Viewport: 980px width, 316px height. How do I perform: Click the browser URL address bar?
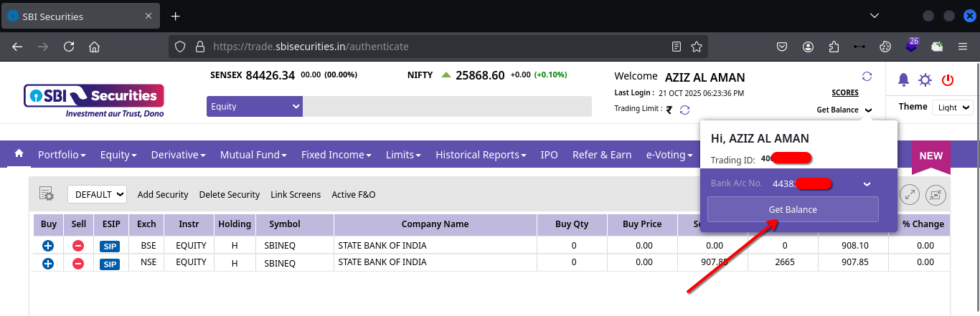[x=430, y=47]
